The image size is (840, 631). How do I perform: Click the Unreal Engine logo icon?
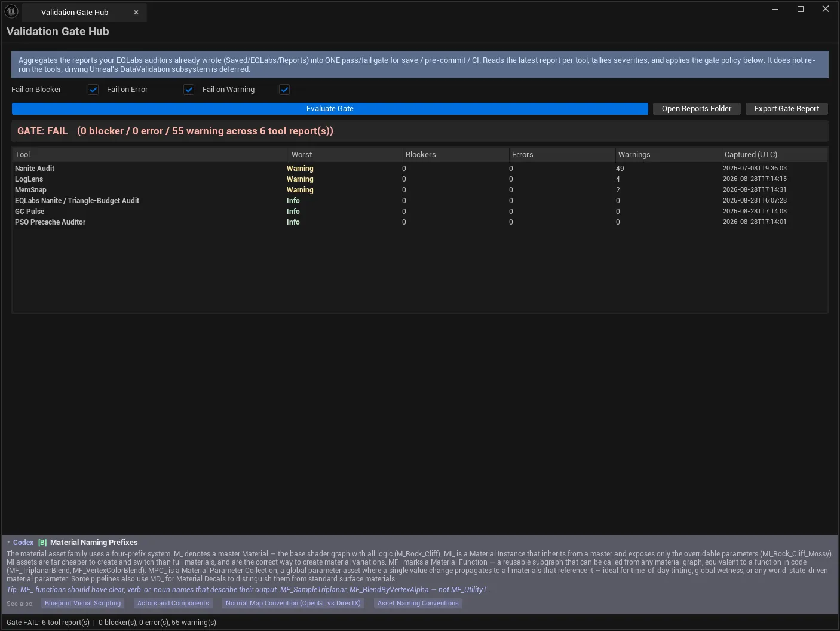tap(11, 11)
